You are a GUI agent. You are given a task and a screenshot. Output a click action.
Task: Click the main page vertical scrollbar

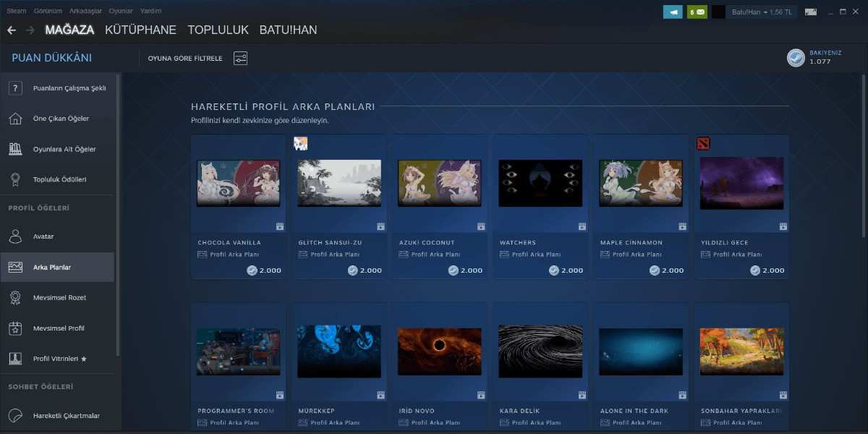(864, 156)
